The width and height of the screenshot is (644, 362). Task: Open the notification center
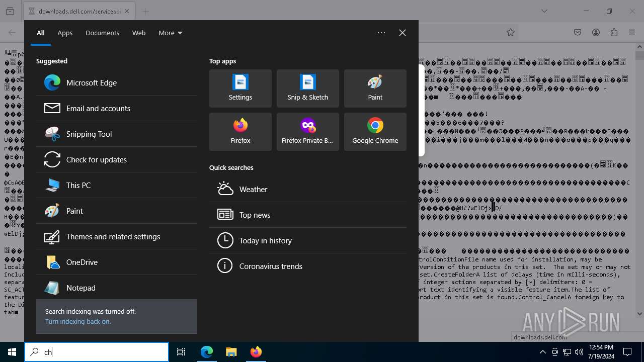627,352
